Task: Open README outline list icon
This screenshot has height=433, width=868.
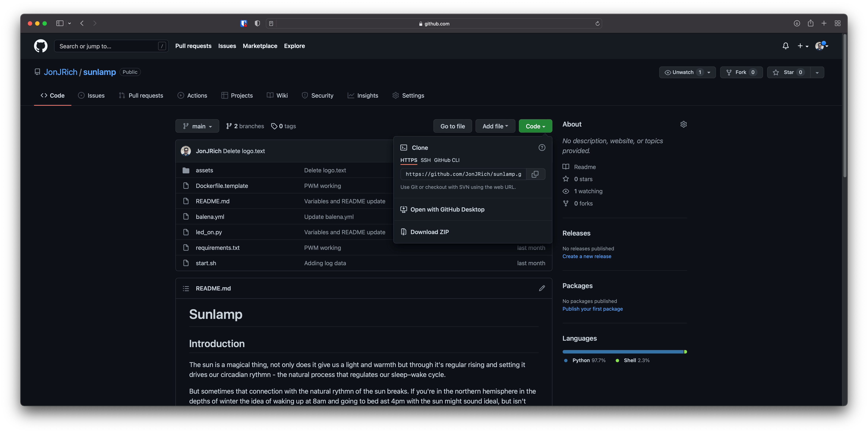Action: pyautogui.click(x=186, y=288)
